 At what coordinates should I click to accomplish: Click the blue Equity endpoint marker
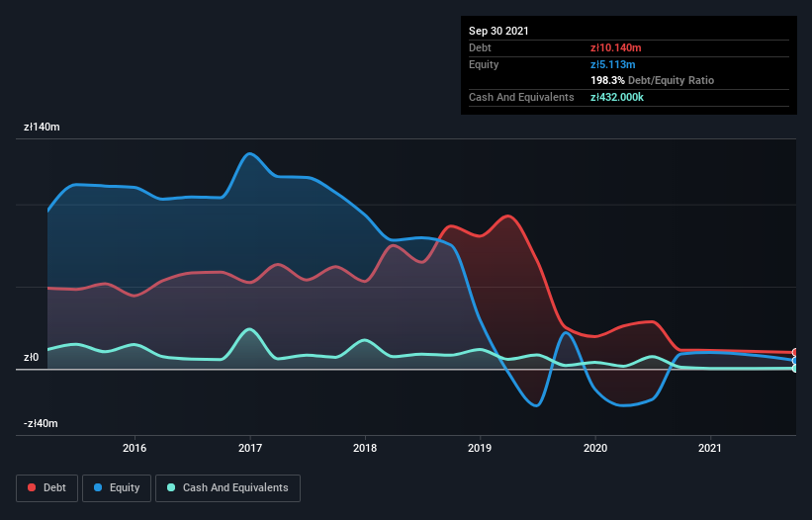(795, 361)
